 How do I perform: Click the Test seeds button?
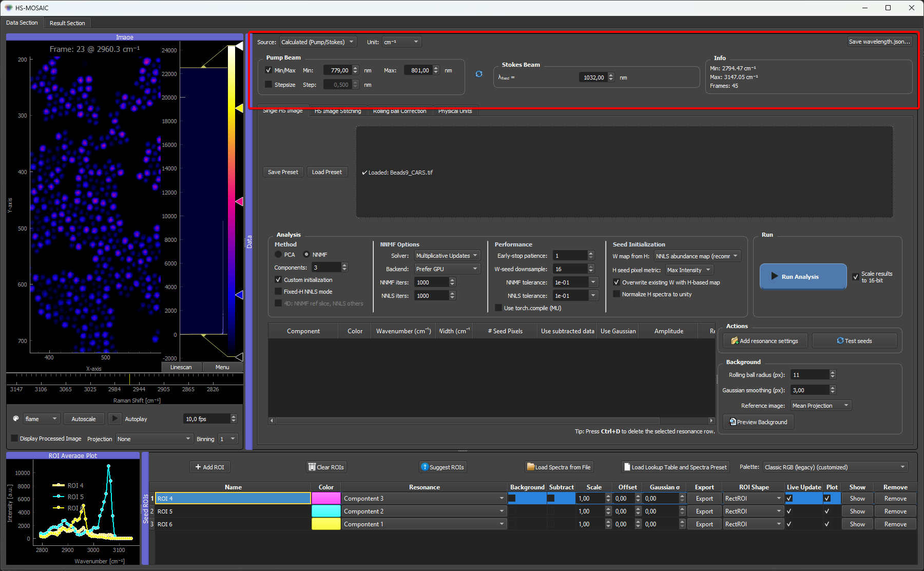click(854, 340)
